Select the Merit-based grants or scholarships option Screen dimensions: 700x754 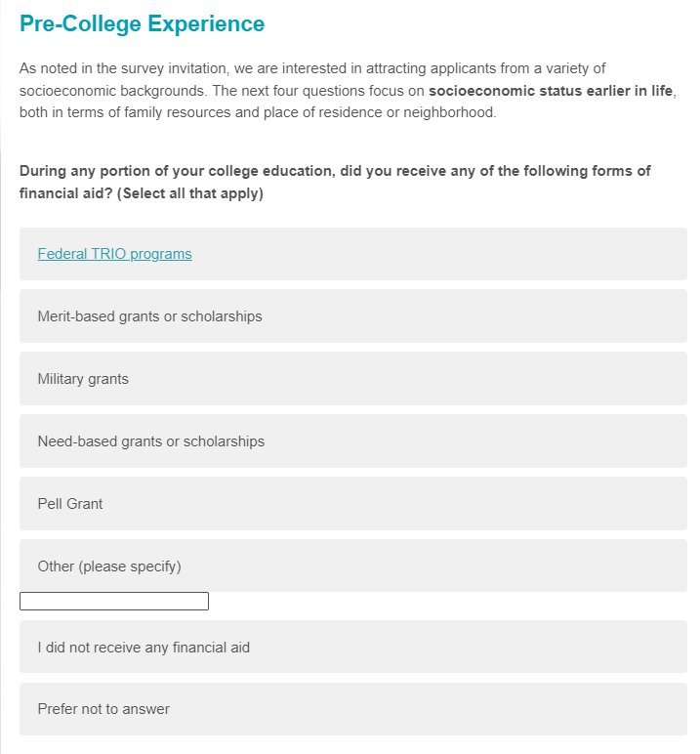coord(149,316)
